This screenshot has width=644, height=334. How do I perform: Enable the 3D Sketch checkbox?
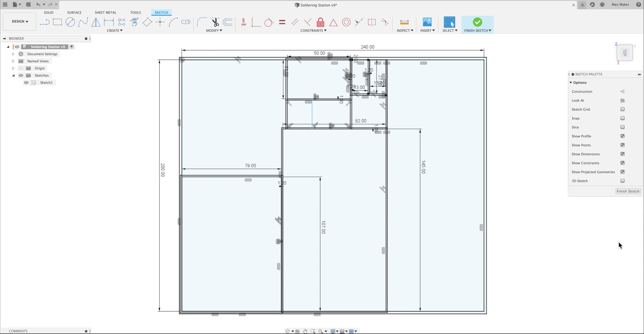(x=622, y=181)
